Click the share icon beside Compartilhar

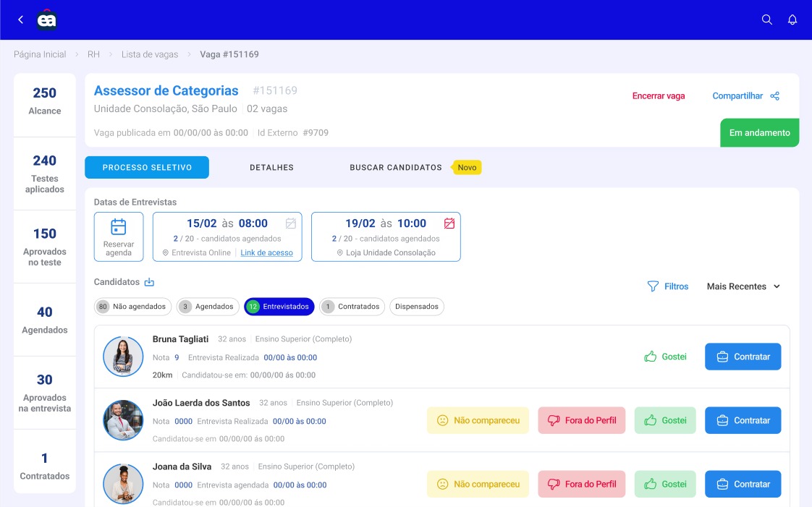[775, 96]
